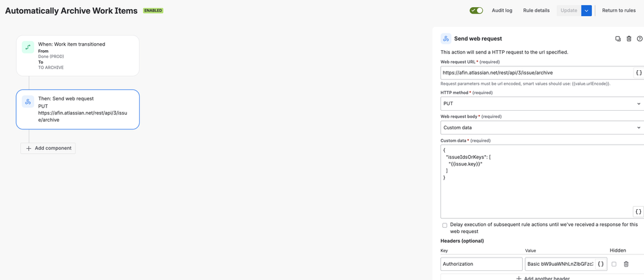This screenshot has width=644, height=280.
Task: Toggle the rule enabled switch
Action: [476, 10]
